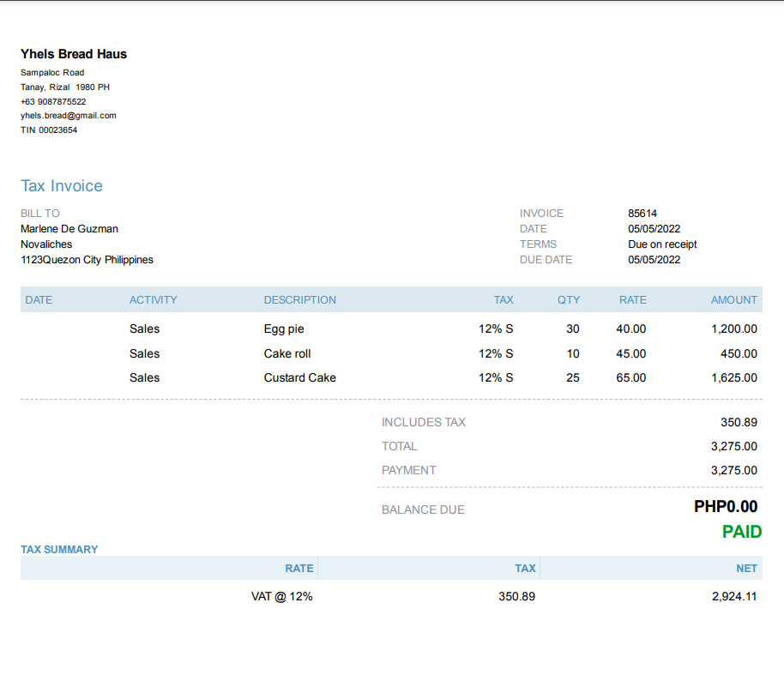
Task: Click the TAX column header in the items table
Action: (504, 300)
